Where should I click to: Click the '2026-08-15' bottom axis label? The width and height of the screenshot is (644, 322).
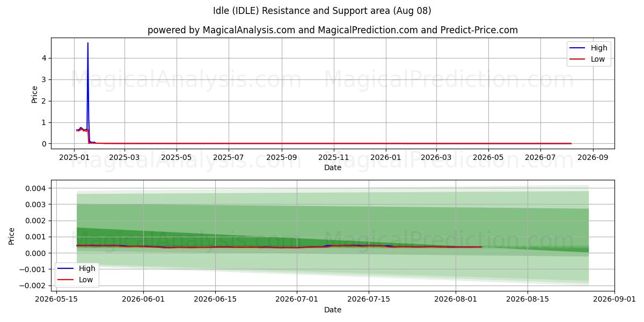click(x=528, y=300)
